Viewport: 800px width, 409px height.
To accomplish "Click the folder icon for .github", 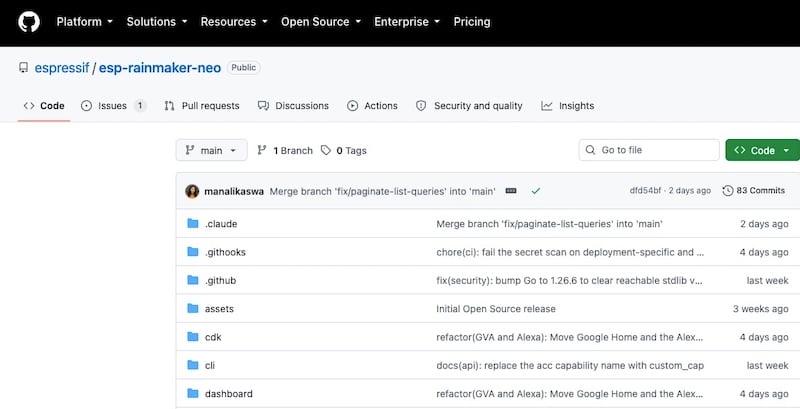I will tap(193, 280).
